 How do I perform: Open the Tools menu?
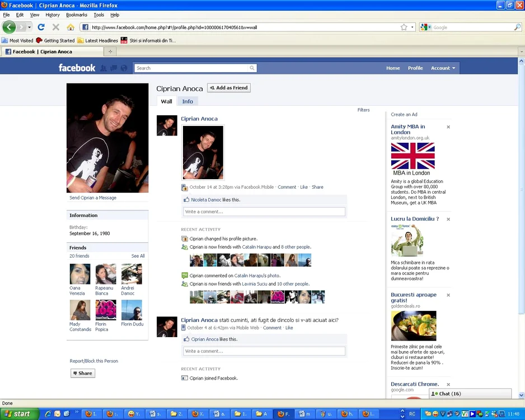pos(99,15)
